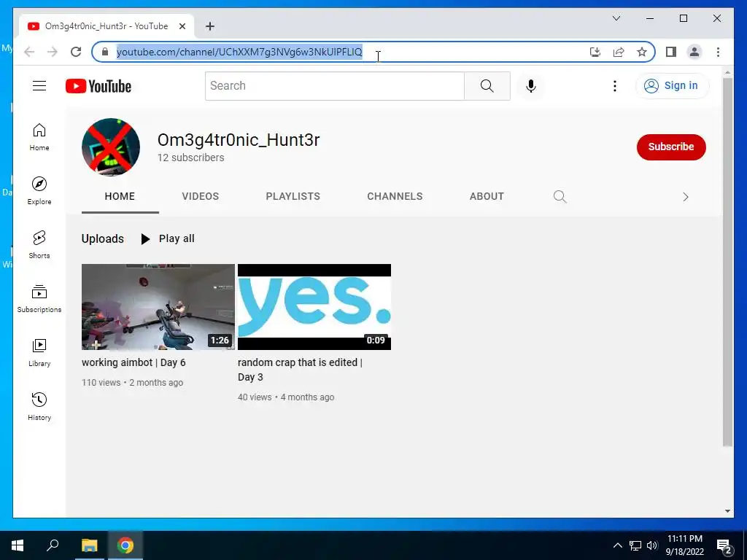Open Windows taskbar search

pos(53,545)
